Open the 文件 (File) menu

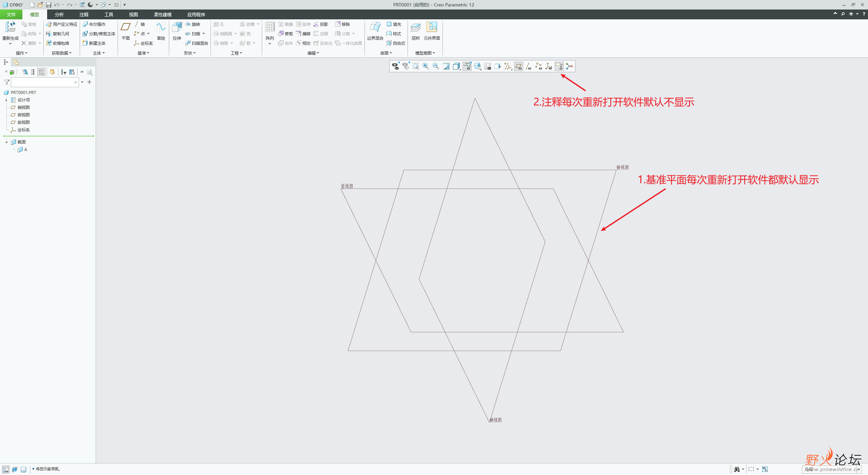tap(11, 15)
